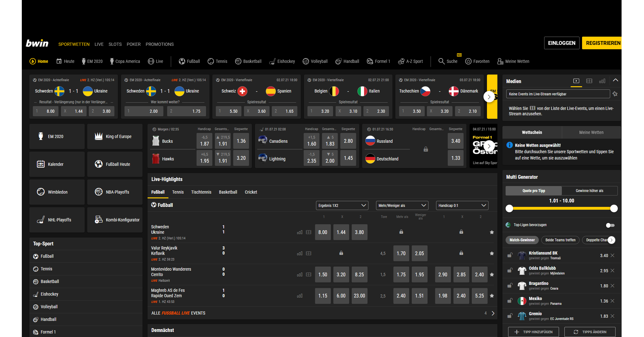644x337 pixels.
Task: Select the Fußball icon in top navigation
Action: click(x=182, y=61)
